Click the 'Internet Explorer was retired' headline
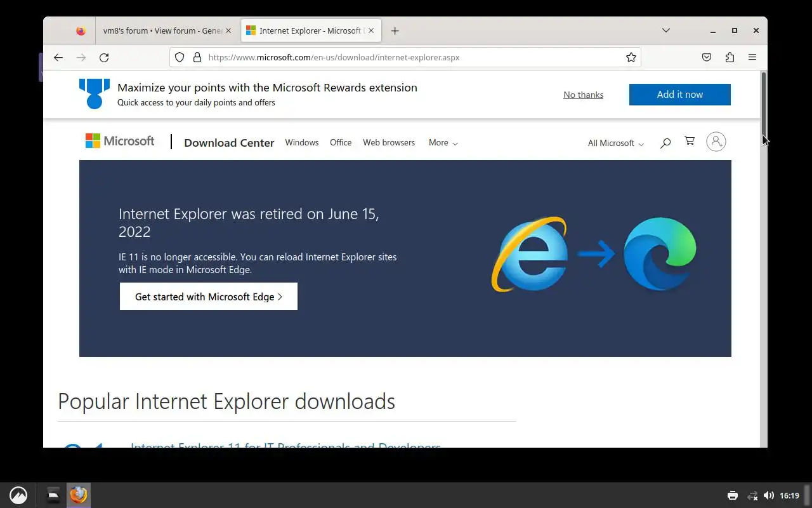 [249, 222]
